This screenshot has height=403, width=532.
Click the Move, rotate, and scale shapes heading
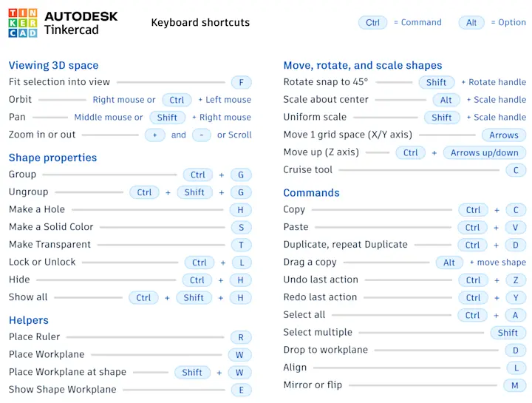pyautogui.click(x=363, y=65)
